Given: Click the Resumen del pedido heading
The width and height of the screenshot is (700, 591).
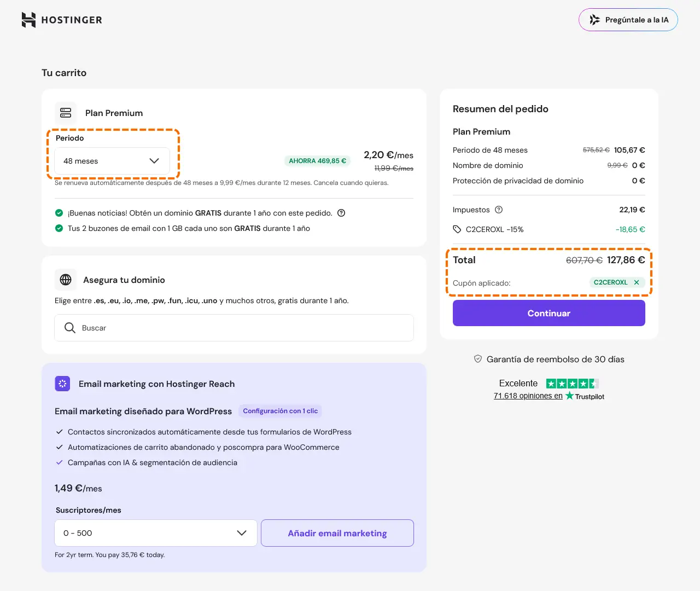Looking at the screenshot, I should coord(500,109).
